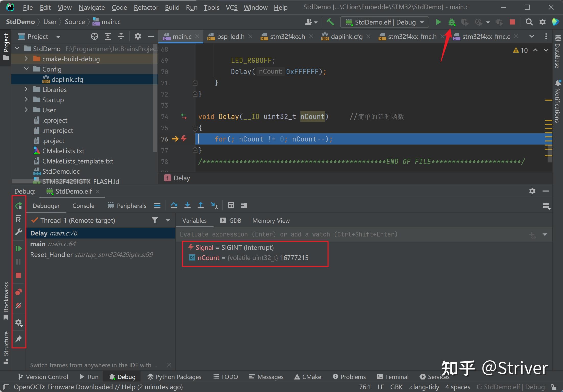
Task: Switch to the GDB tab in debug panel
Action: click(232, 220)
